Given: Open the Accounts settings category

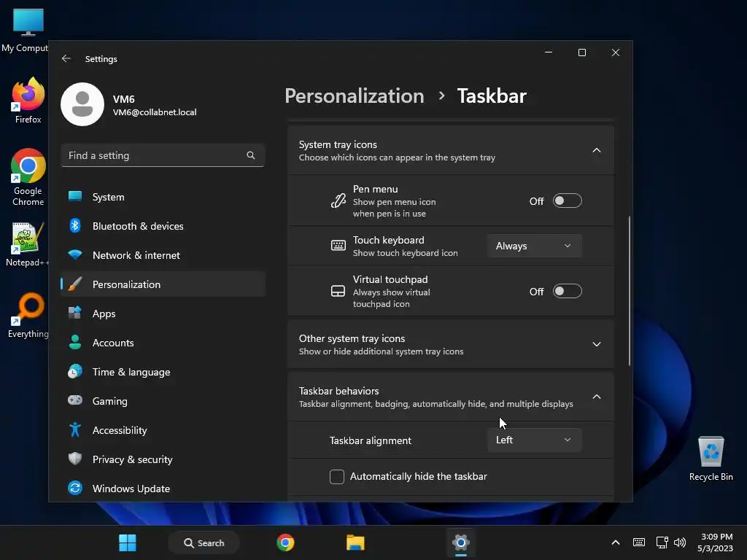Looking at the screenshot, I should pyautogui.click(x=163, y=343).
